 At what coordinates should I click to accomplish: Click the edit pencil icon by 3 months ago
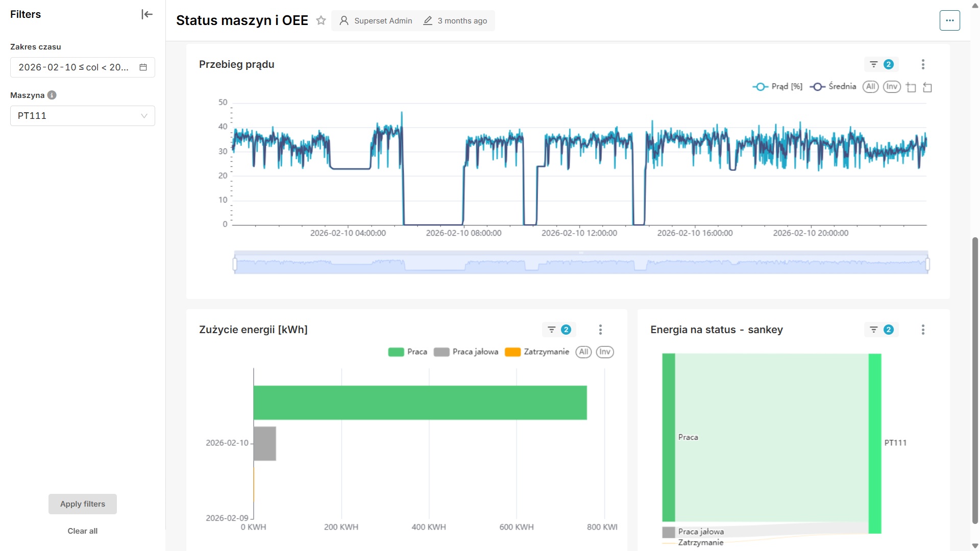click(x=428, y=20)
